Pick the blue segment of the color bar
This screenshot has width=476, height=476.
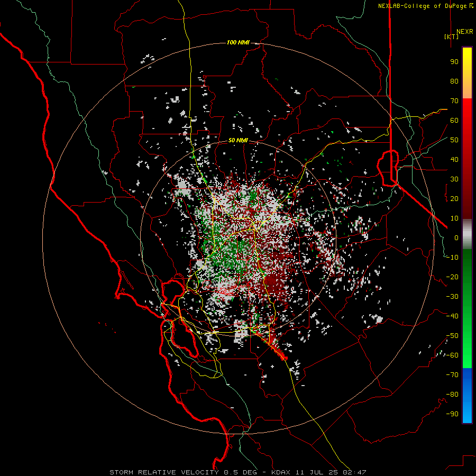(x=467, y=395)
